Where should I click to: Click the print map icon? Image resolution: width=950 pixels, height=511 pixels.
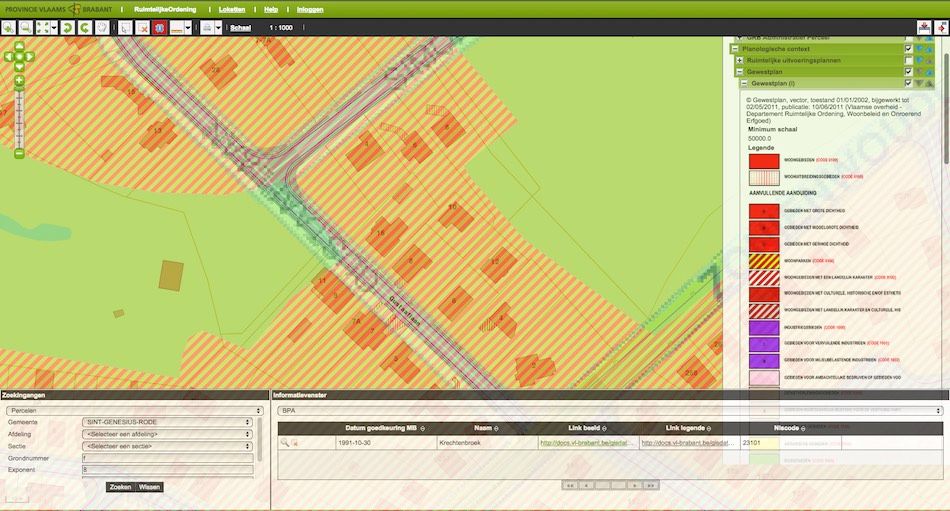207,28
